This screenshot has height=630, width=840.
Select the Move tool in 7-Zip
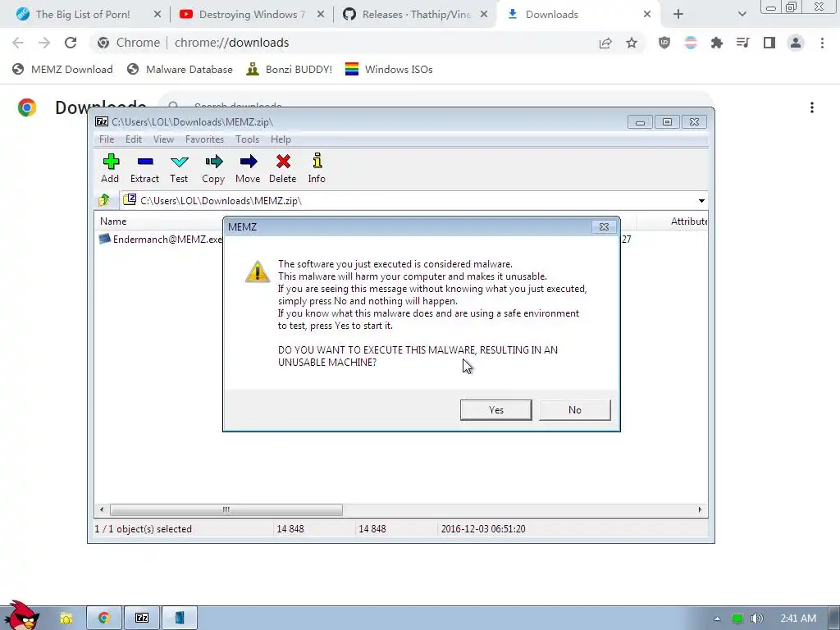coord(248,168)
